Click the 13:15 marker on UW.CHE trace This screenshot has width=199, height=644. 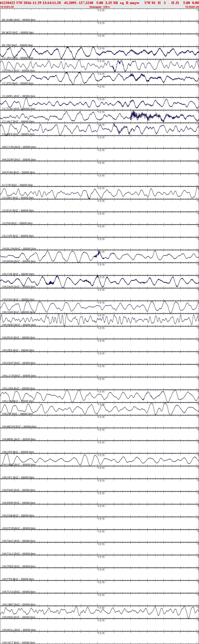click(101, 277)
